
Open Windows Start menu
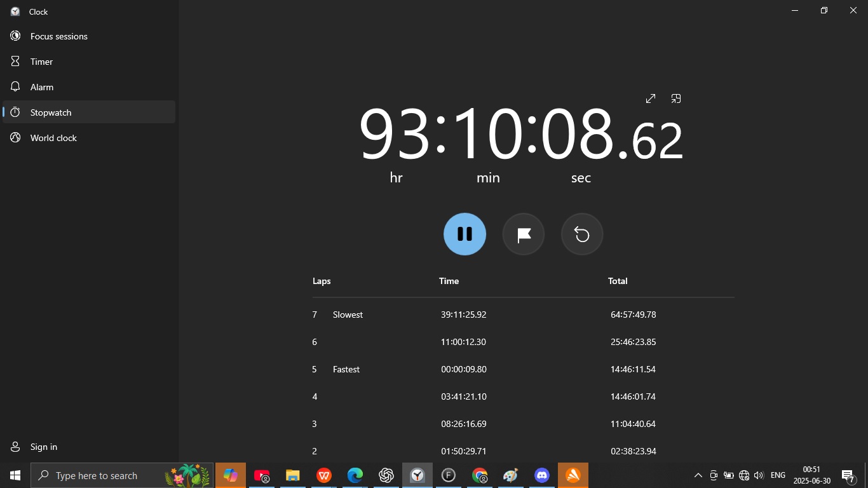(15, 475)
